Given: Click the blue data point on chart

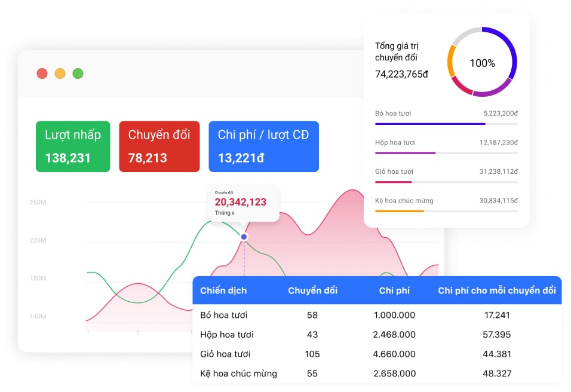Looking at the screenshot, I should [244, 237].
